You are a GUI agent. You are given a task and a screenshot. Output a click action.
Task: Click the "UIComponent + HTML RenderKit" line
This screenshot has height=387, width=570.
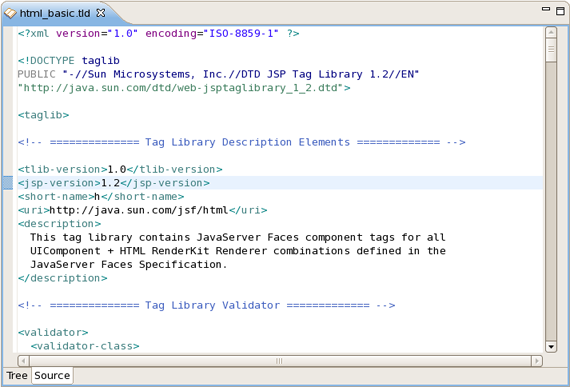(238, 251)
